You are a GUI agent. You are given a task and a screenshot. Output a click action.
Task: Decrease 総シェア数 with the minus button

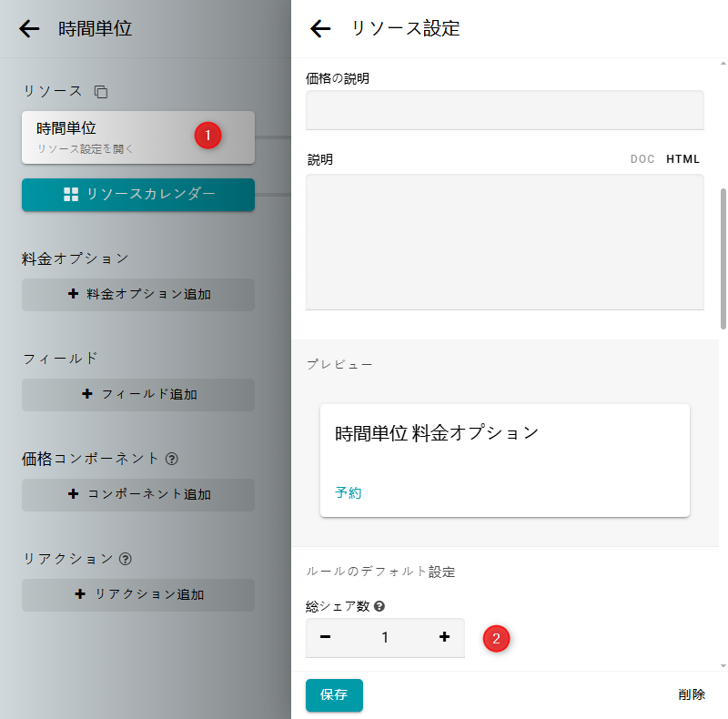coord(326,637)
